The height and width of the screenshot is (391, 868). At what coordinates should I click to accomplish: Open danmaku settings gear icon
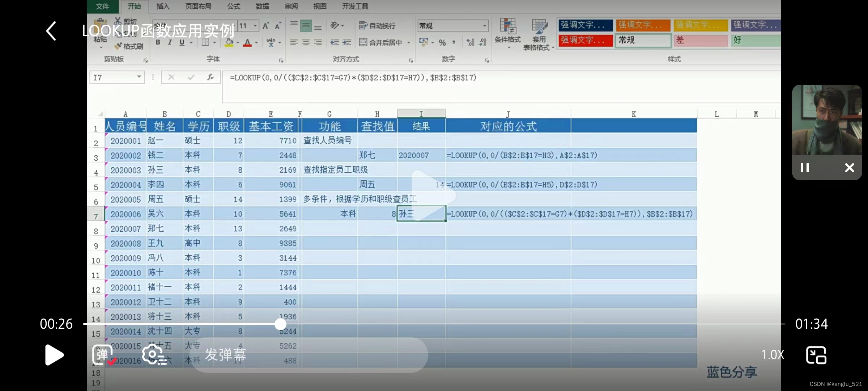(x=154, y=354)
